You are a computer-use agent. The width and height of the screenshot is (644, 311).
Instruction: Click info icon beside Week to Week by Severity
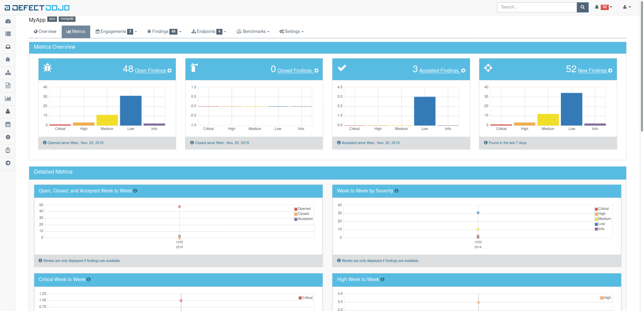(x=396, y=191)
